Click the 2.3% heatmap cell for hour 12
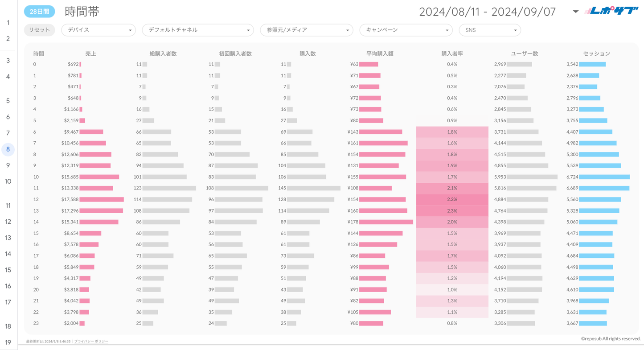Screen dimensions: 644x350 pos(452,199)
